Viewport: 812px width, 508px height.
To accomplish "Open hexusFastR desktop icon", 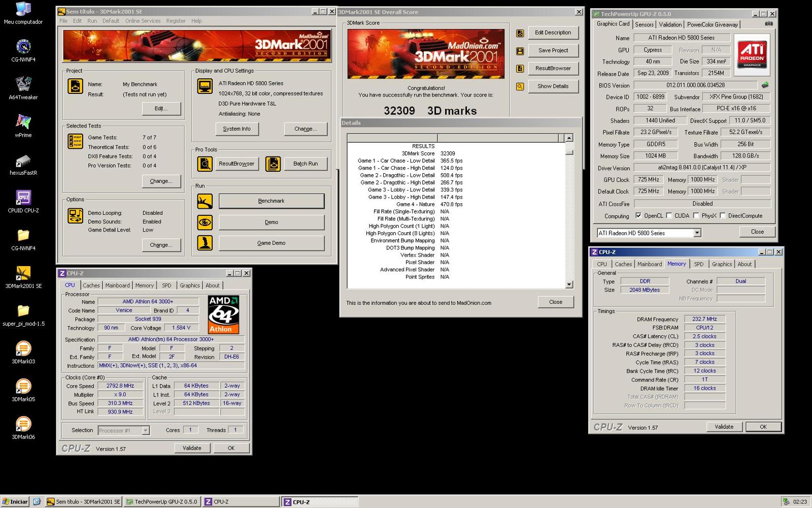I will (x=23, y=164).
